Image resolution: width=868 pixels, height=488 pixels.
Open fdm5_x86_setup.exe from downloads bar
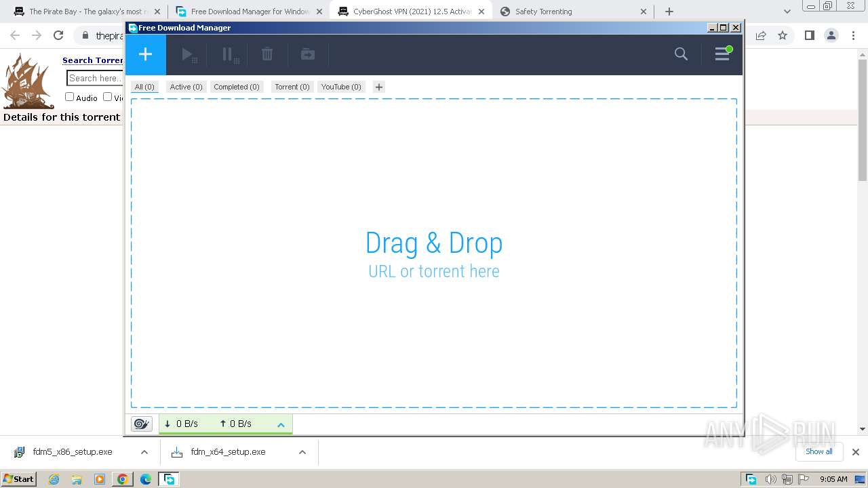click(72, 452)
